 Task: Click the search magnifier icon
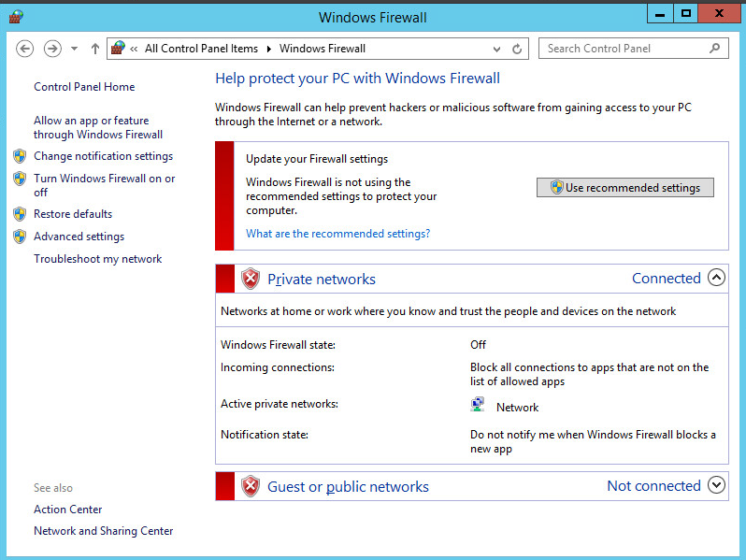coord(714,49)
